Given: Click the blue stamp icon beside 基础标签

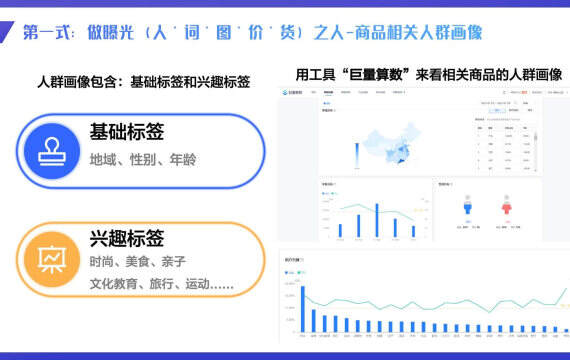Looking at the screenshot, I should (x=52, y=152).
